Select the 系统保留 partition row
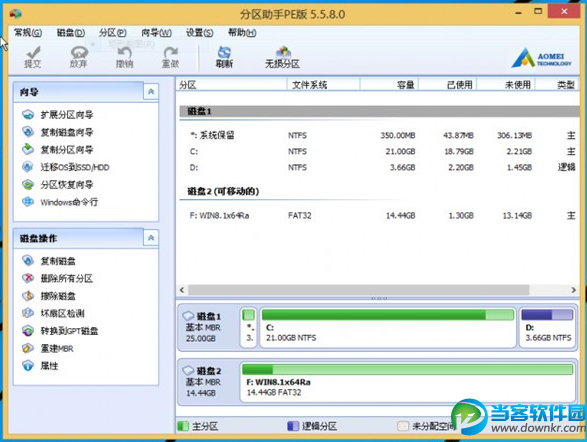 [379, 135]
